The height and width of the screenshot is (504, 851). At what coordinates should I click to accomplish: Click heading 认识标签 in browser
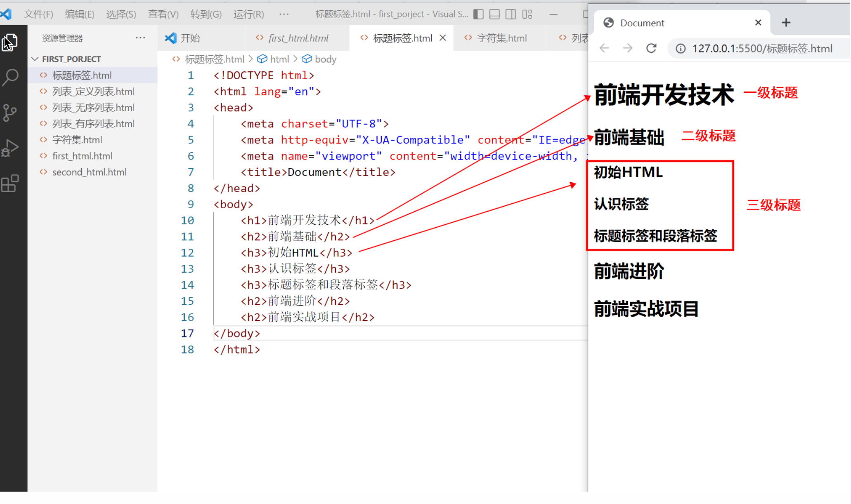pyautogui.click(x=621, y=204)
